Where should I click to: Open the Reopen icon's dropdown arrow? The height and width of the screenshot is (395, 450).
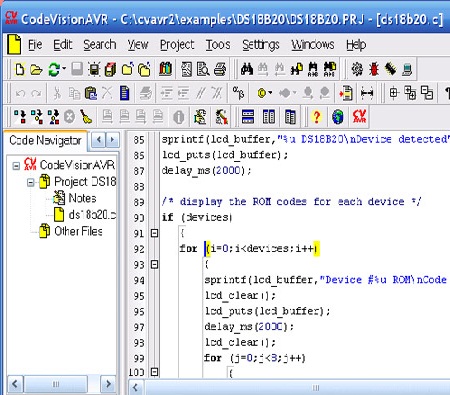64,69
